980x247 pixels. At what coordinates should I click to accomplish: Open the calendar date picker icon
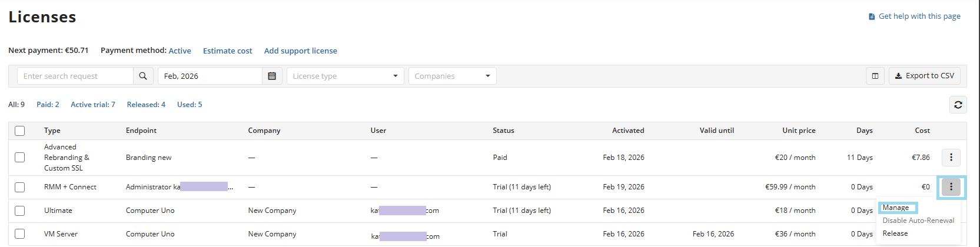click(272, 76)
